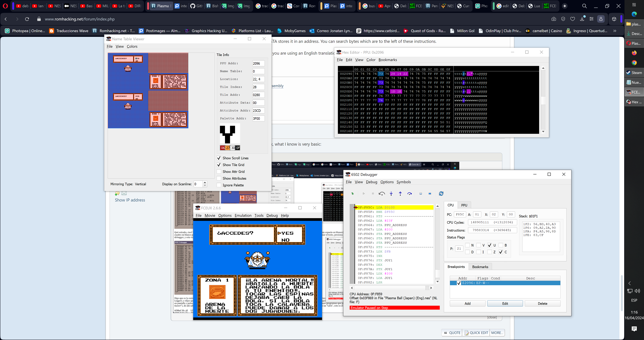The image size is (644, 340).
Task: Click the 27 palette color swatch
Action: coord(228,148)
